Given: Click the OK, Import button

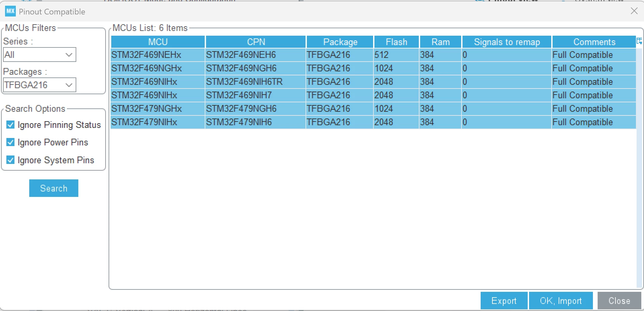Looking at the screenshot, I should click(561, 301).
